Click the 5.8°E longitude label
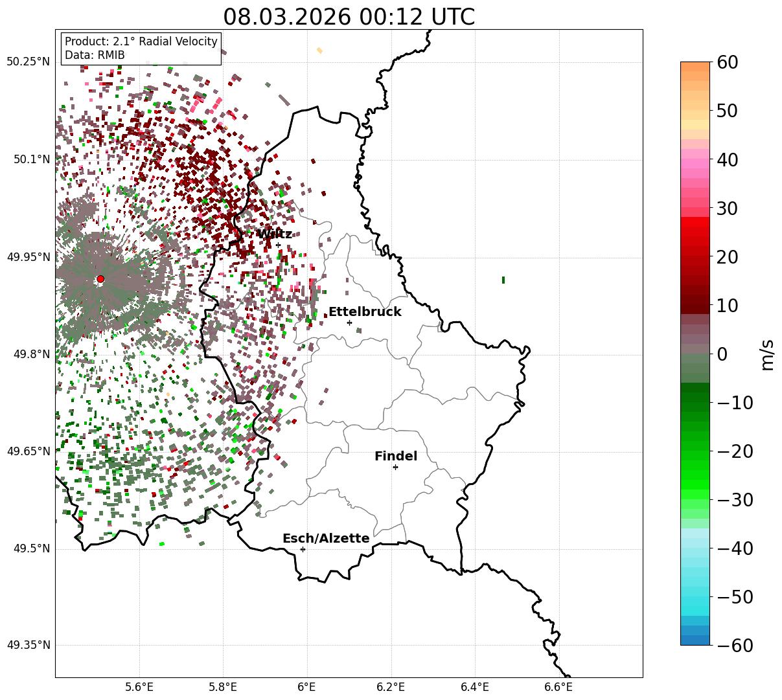 224,686
